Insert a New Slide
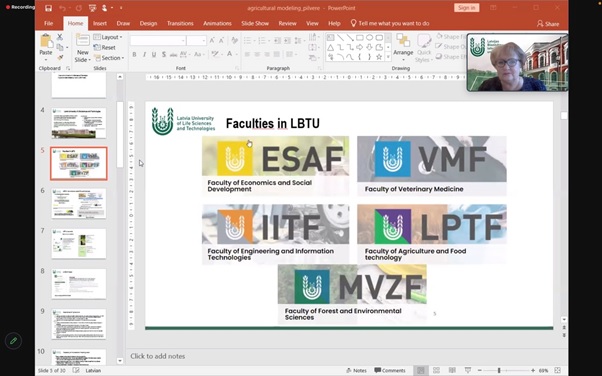Screen dimensions: 602x376 83,48
